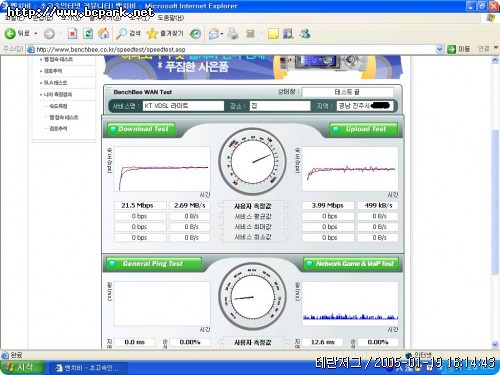Viewport: 500px width, 375px height.
Task: Click the region field 경남 진주시
Action: click(x=364, y=106)
